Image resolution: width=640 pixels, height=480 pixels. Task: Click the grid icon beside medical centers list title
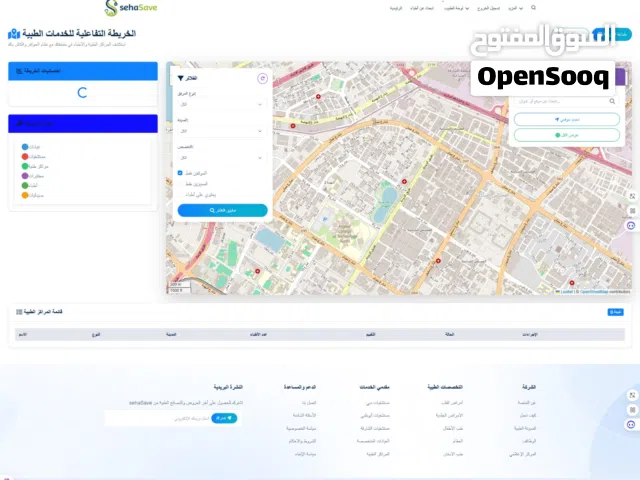pos(19,312)
